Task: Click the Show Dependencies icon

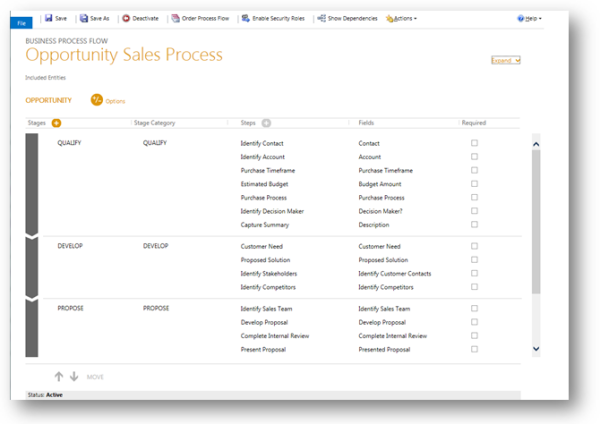Action: (321, 18)
